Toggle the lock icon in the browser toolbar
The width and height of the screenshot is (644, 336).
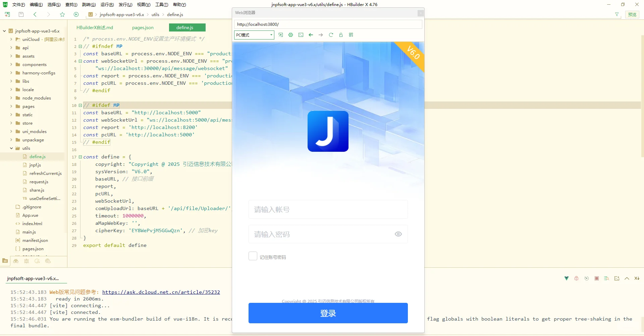341,35
